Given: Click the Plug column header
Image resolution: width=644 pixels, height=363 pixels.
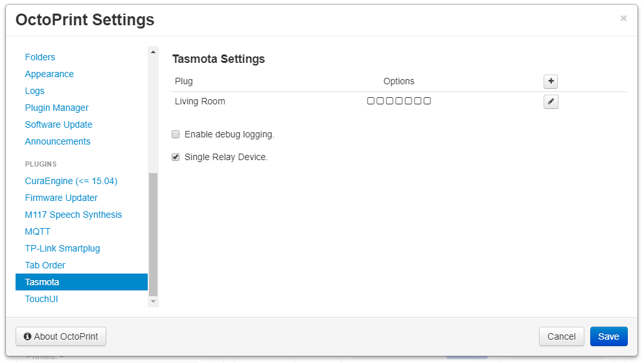Looking at the screenshot, I should coord(183,82).
